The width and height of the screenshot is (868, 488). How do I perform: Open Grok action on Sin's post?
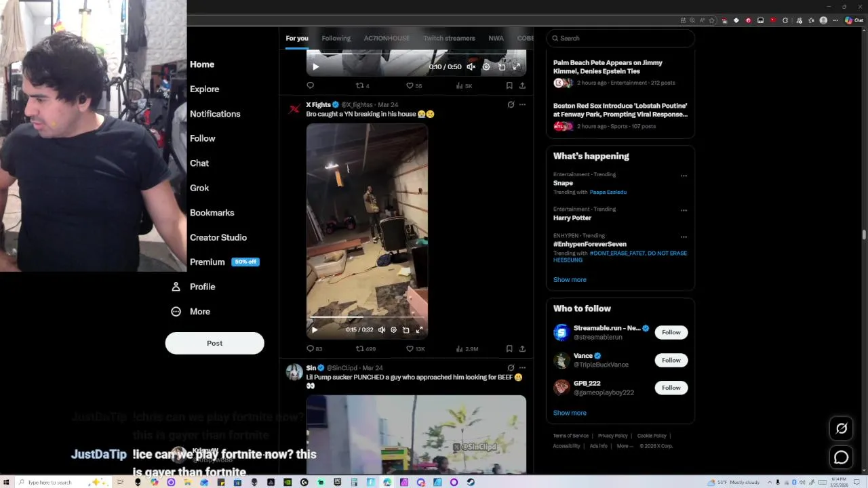coord(511,367)
